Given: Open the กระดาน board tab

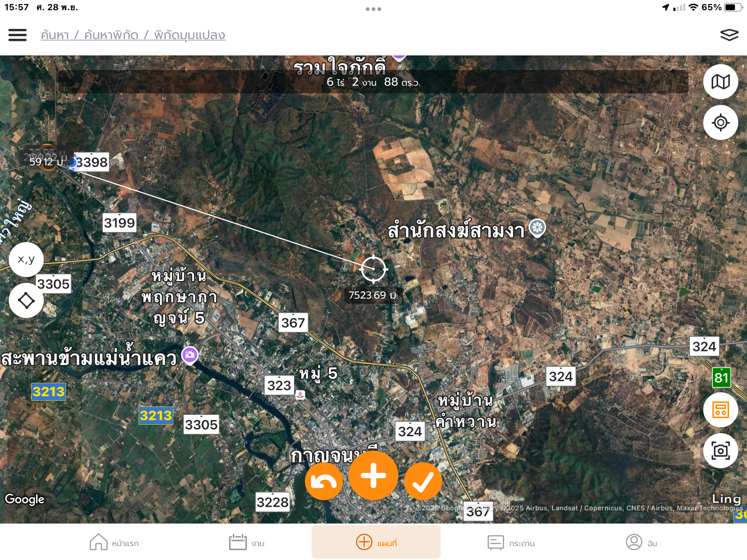Looking at the screenshot, I should click(511, 542).
